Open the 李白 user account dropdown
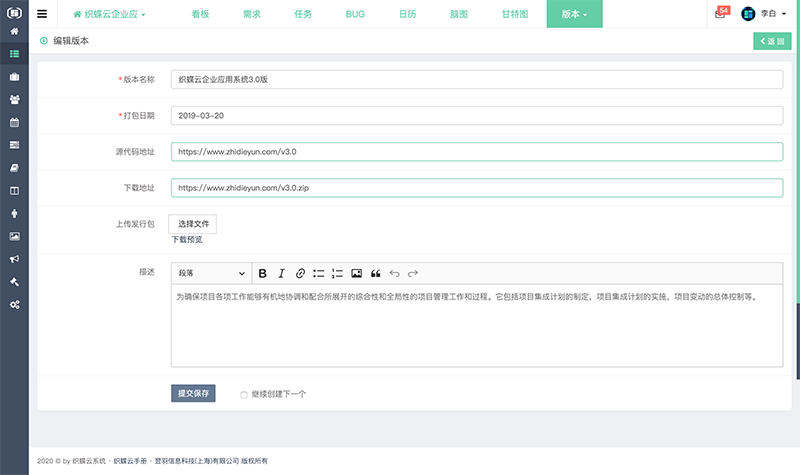800x475 pixels. point(773,14)
